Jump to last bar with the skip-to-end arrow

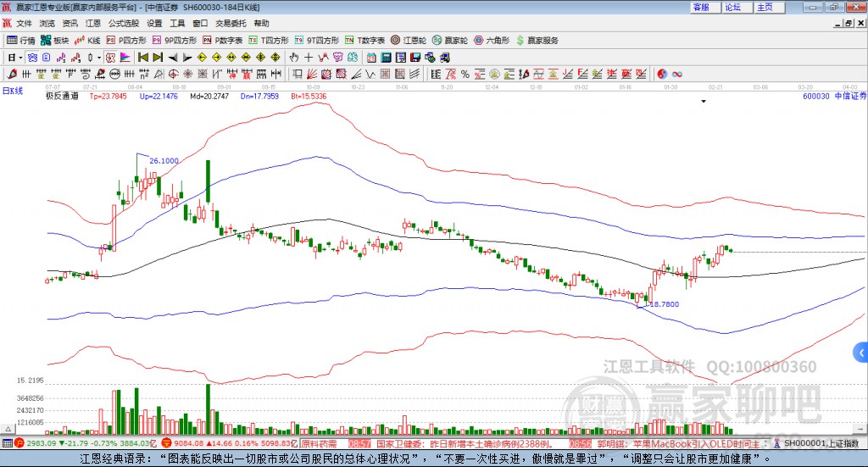click(x=158, y=58)
